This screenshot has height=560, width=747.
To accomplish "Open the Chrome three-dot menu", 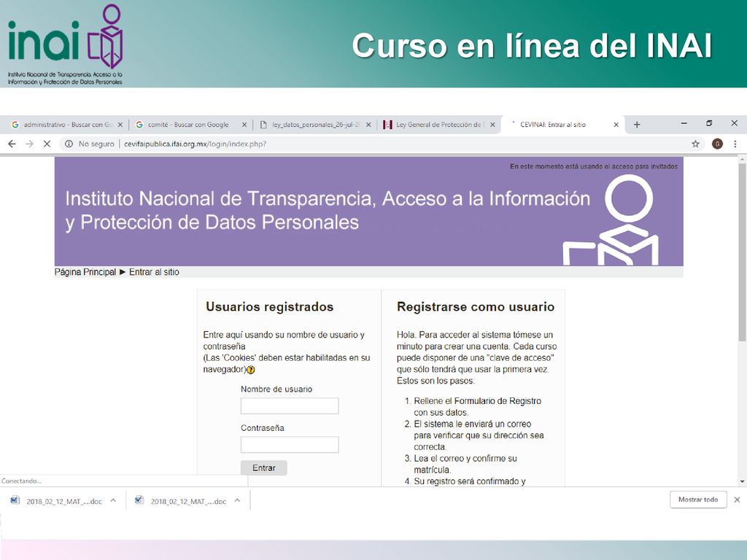I will tap(735, 144).
